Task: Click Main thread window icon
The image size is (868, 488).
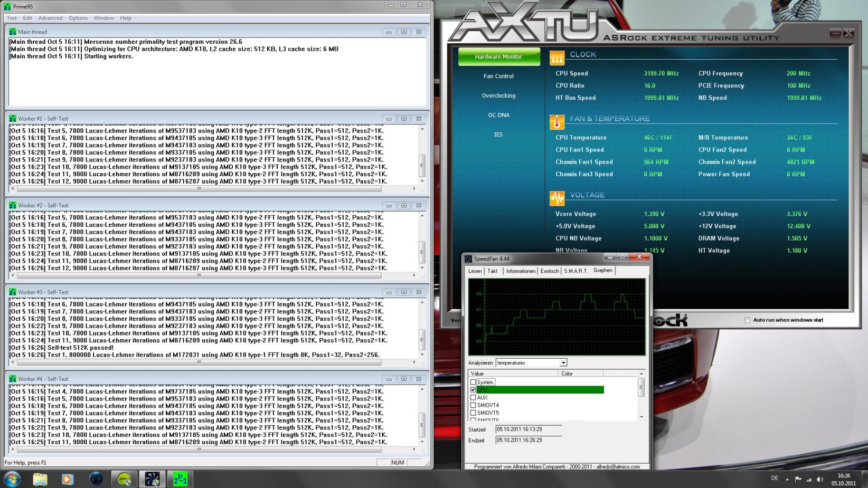Action: [x=13, y=32]
